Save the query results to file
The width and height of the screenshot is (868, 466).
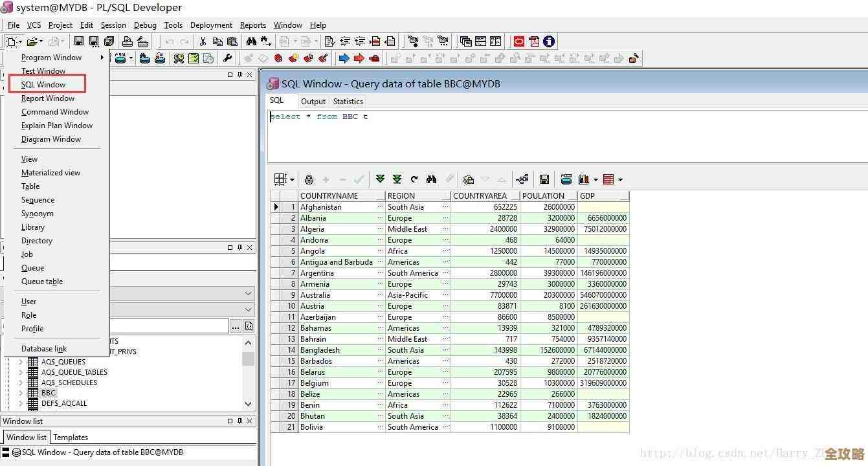click(544, 179)
